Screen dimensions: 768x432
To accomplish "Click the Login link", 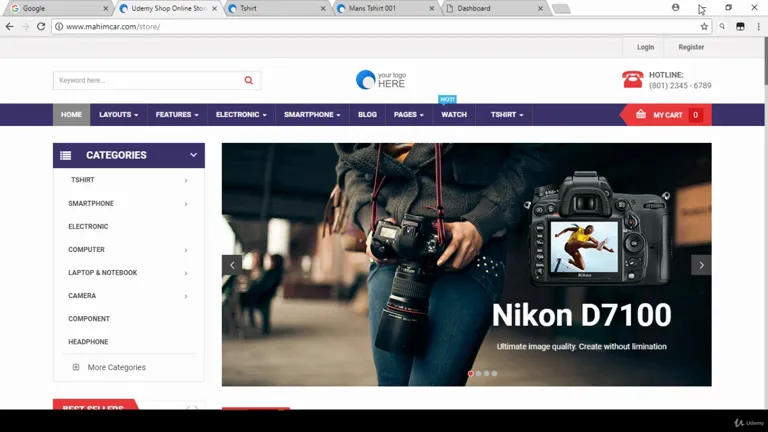I will click(645, 47).
